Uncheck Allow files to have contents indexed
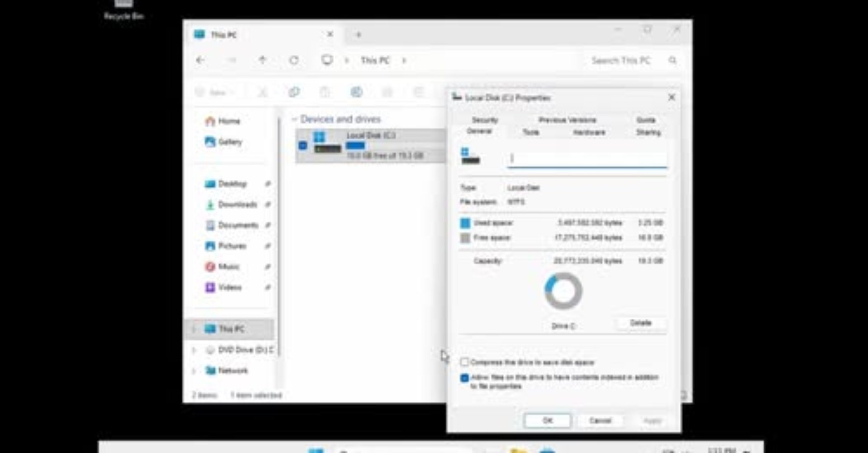This screenshot has height=453, width=868. pyautogui.click(x=464, y=378)
